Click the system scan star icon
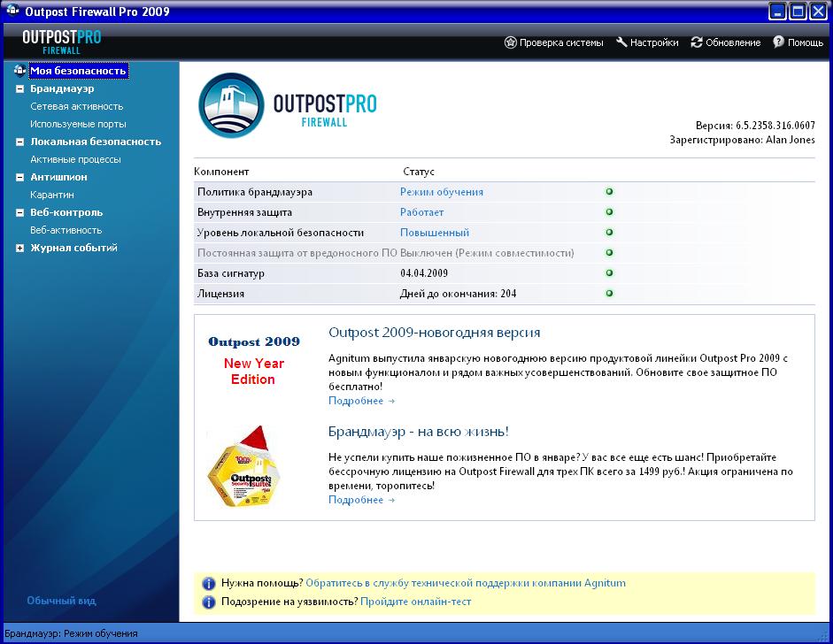833x644 pixels. (x=511, y=42)
